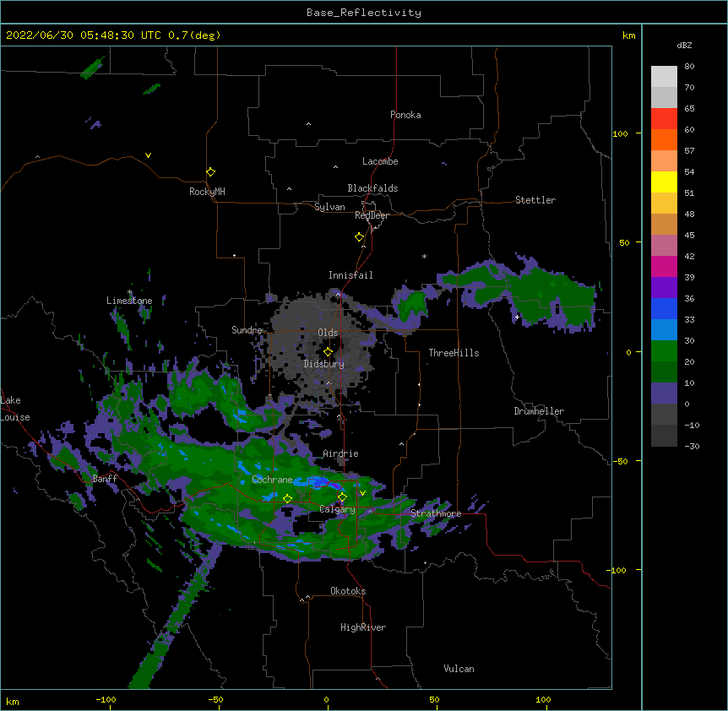
Task: Click the Olds city label
Action: (328, 333)
